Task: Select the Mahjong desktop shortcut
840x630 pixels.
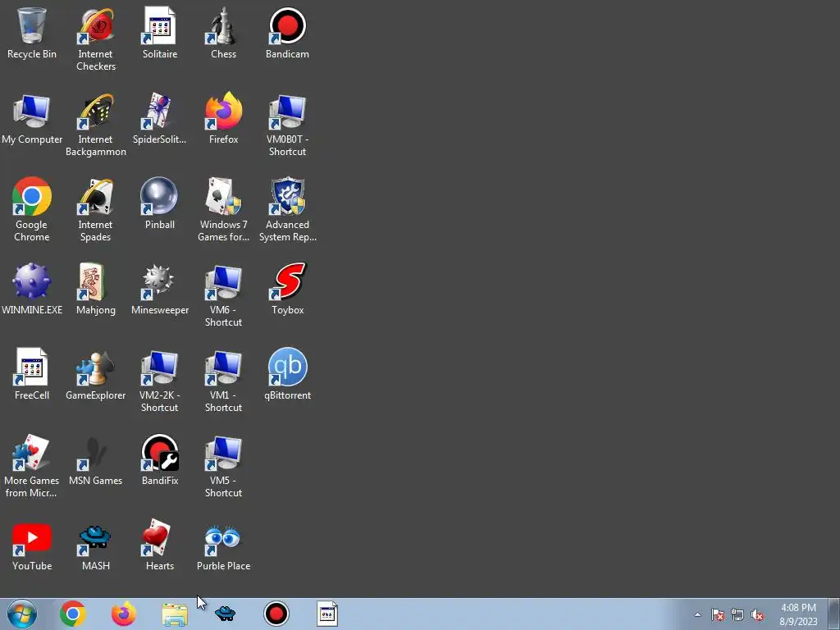Action: (x=96, y=290)
